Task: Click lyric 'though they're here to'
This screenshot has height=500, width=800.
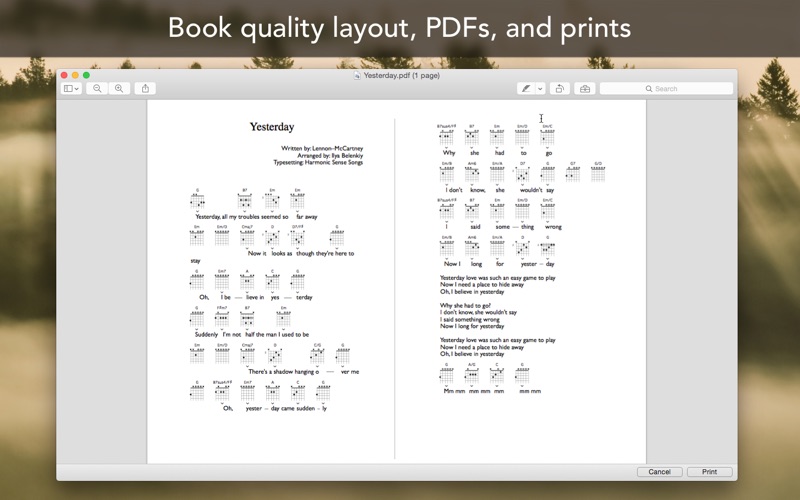Action: [325, 253]
